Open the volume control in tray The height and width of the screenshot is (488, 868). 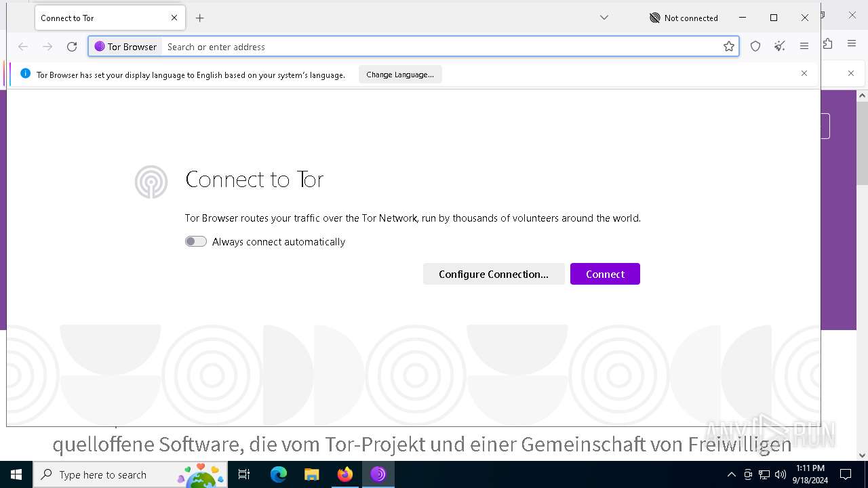pyautogui.click(x=780, y=474)
